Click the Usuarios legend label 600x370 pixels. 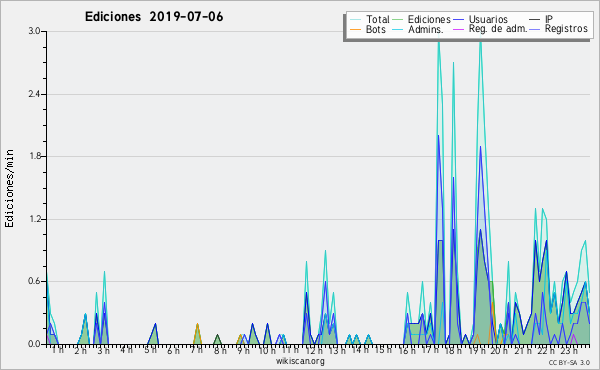click(488, 19)
